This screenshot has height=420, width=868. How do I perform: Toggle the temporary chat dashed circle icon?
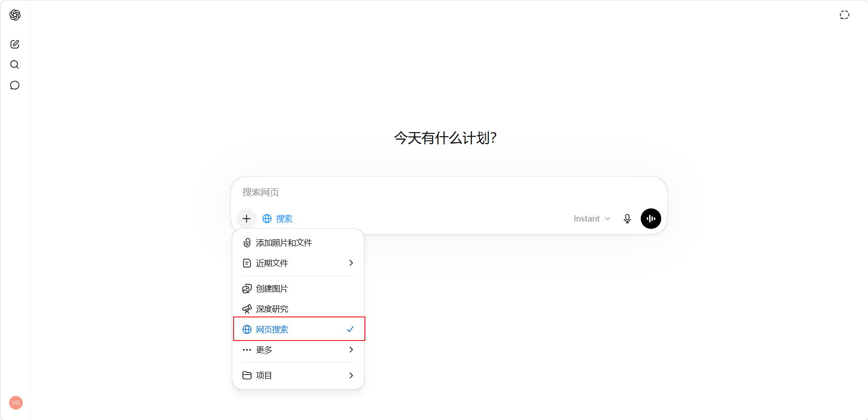tap(844, 15)
